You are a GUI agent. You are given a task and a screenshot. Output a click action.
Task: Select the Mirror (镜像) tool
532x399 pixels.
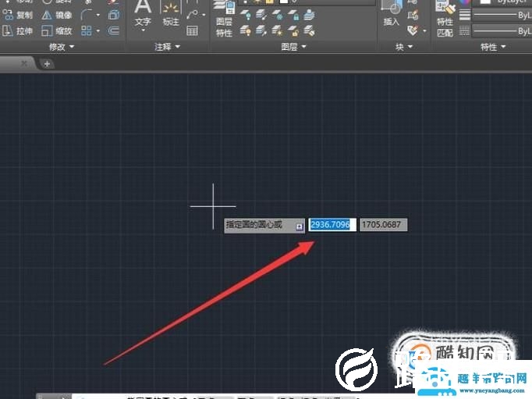pos(57,15)
